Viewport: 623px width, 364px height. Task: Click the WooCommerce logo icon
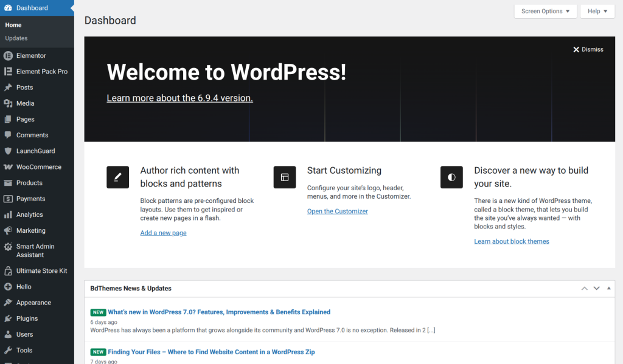8,167
